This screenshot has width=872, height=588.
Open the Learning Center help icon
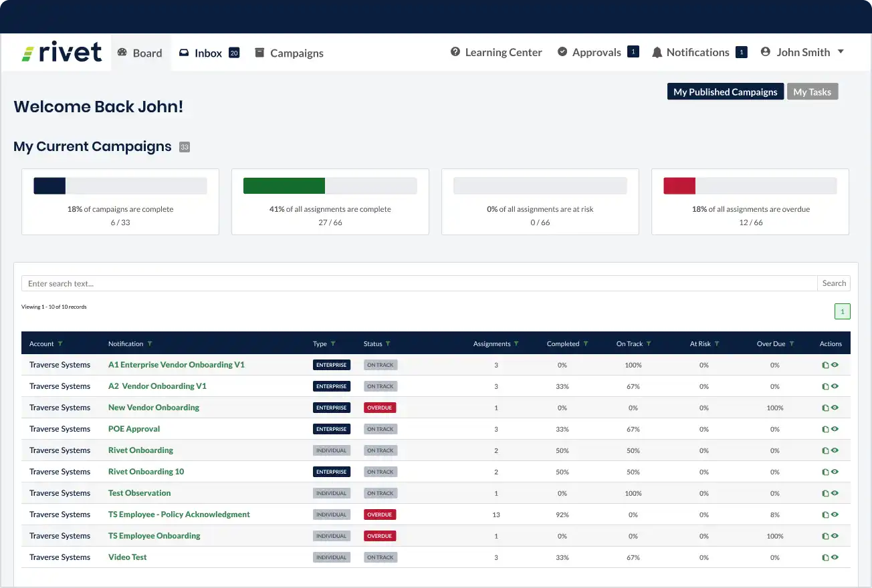[x=455, y=52]
